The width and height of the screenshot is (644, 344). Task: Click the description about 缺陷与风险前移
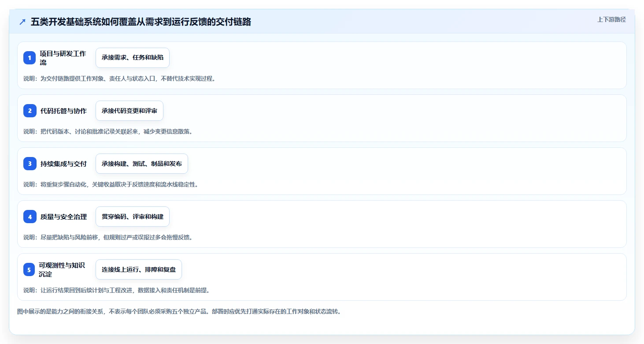pos(108,237)
